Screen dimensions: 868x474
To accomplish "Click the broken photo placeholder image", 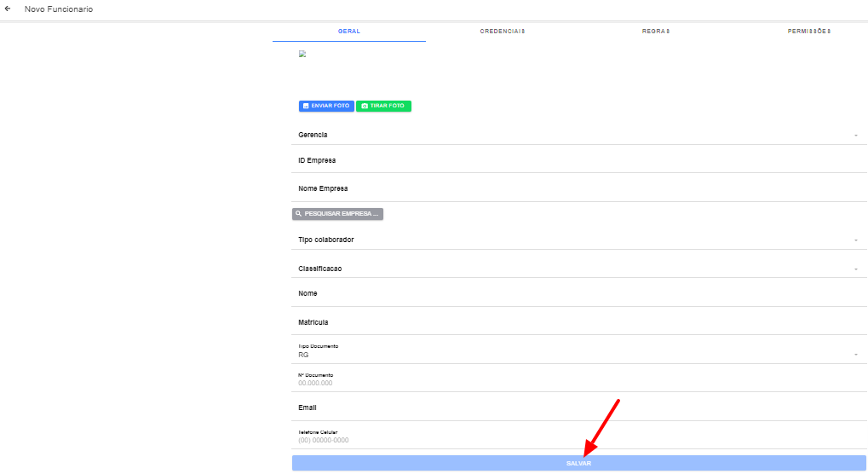I will (x=302, y=55).
